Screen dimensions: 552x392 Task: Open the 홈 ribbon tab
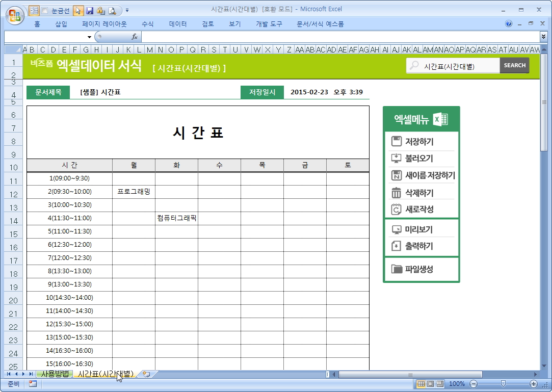click(x=37, y=24)
